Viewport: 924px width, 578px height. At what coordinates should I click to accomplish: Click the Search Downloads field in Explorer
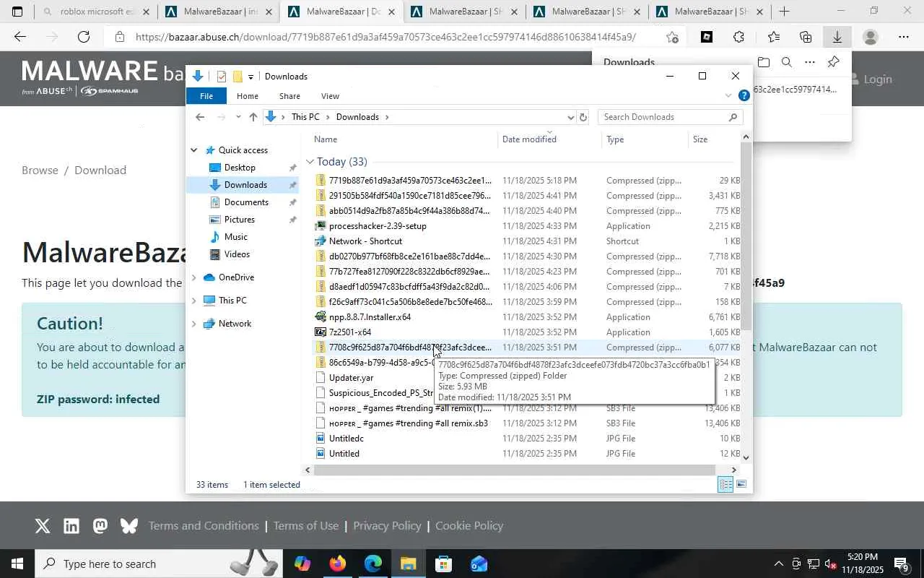tap(670, 117)
